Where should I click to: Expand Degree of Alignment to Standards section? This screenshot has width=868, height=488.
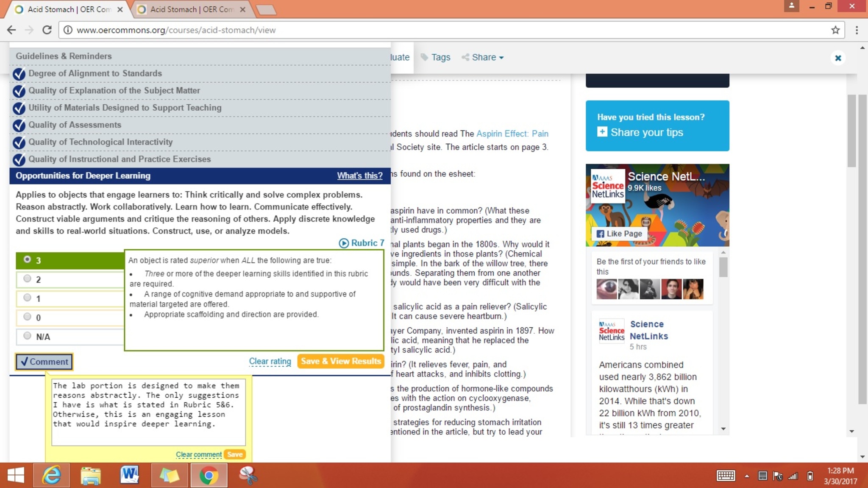95,73
